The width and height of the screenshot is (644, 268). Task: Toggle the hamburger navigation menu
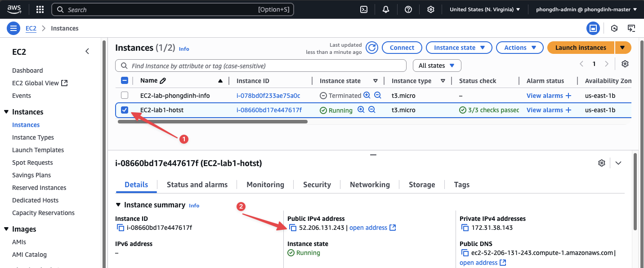13,28
